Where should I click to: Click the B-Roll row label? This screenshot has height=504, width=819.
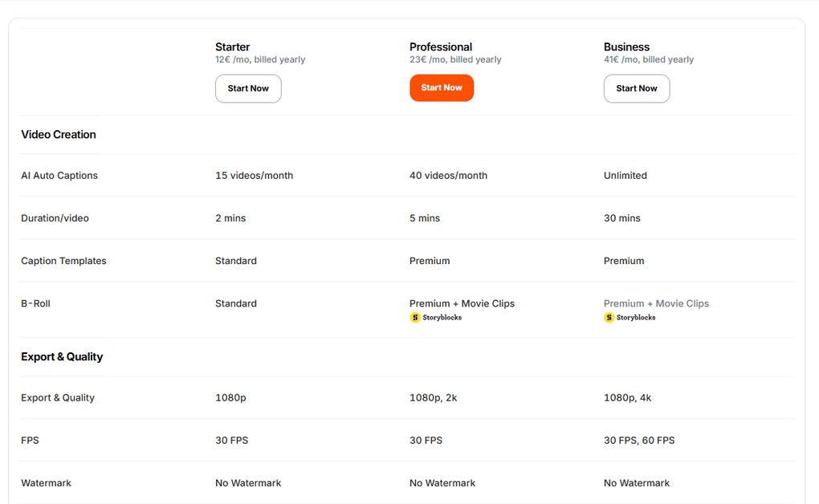click(35, 303)
